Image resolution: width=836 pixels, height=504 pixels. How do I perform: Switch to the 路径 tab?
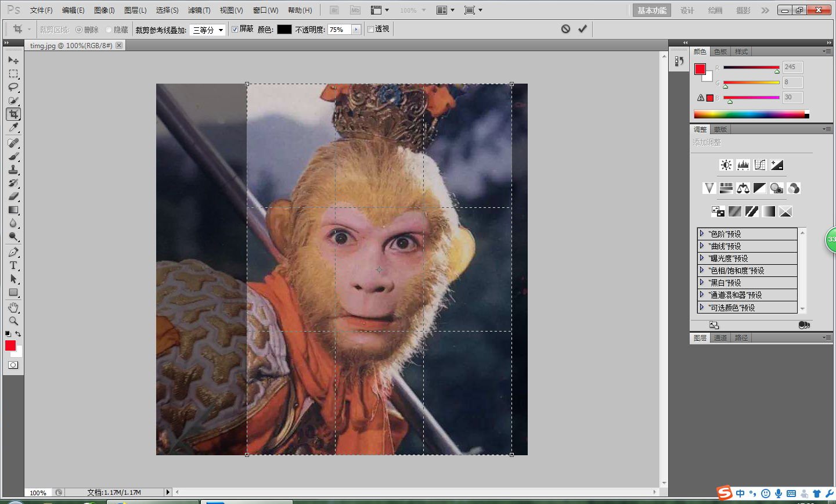coord(741,338)
